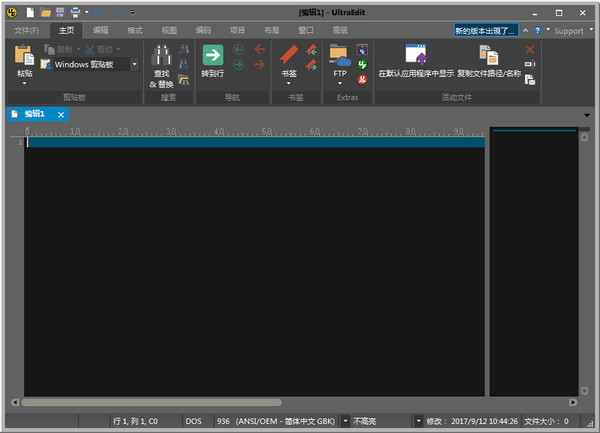Click 在默认应用程序中显示 icon
Screen dimensions: 600x433
(416, 56)
